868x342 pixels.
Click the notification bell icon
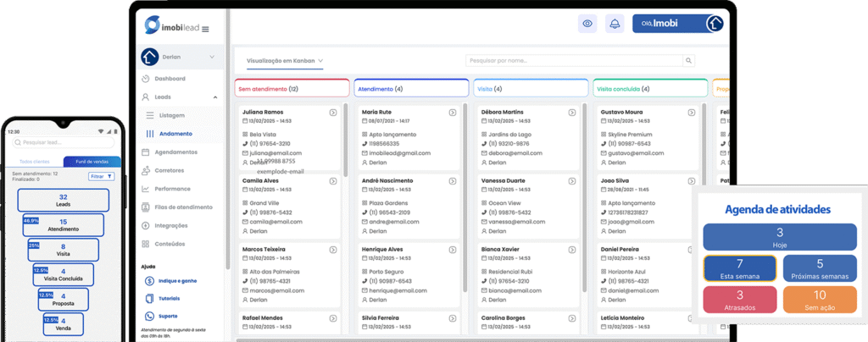(614, 24)
